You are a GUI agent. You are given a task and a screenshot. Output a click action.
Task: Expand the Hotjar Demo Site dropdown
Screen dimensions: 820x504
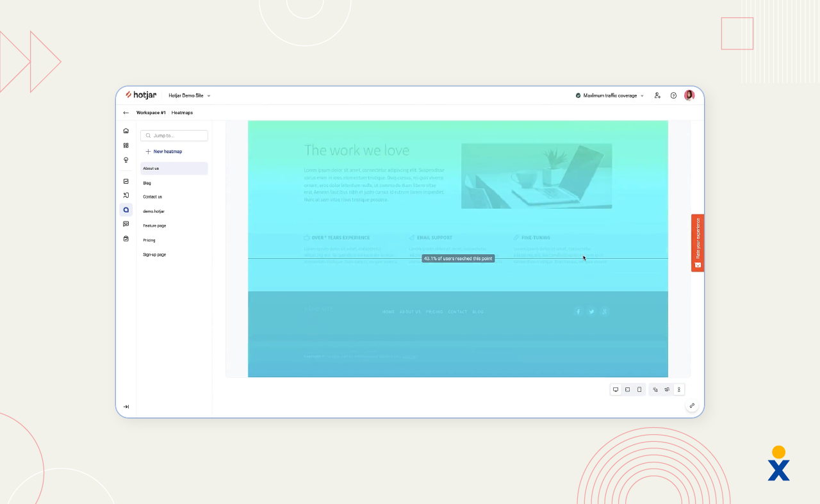(x=190, y=95)
